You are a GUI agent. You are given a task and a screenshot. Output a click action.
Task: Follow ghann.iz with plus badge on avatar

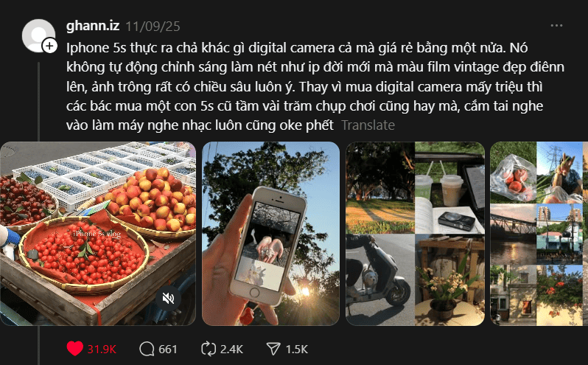tap(49, 46)
